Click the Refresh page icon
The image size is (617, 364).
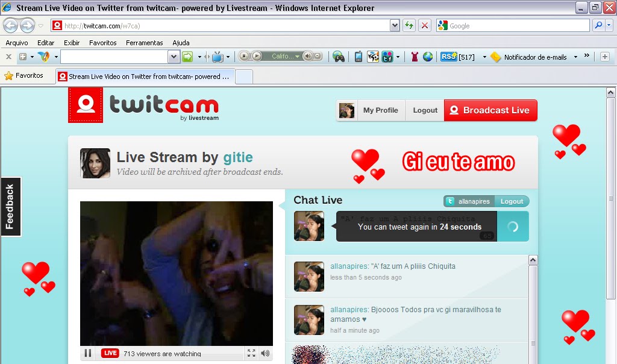(409, 25)
